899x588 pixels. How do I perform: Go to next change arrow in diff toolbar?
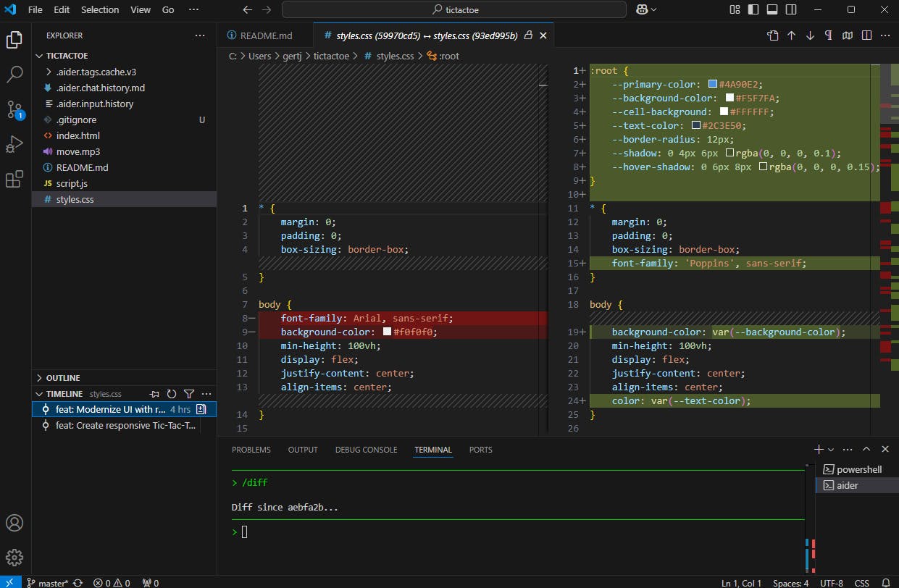(810, 35)
